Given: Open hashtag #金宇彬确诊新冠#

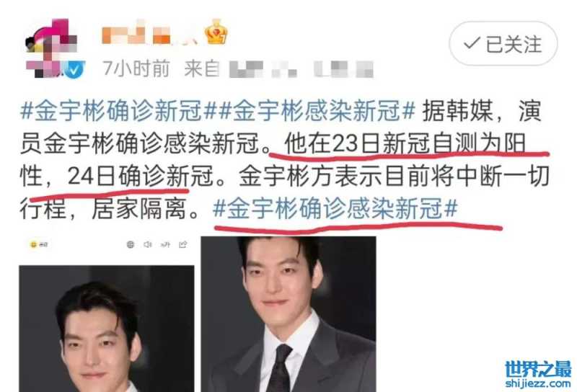Looking at the screenshot, I should click(x=113, y=110).
